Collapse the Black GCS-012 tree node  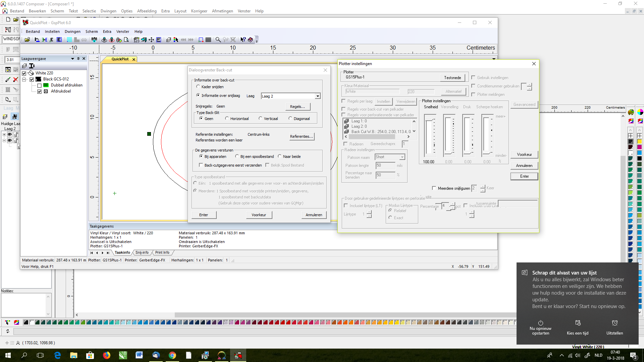[x=24, y=79]
